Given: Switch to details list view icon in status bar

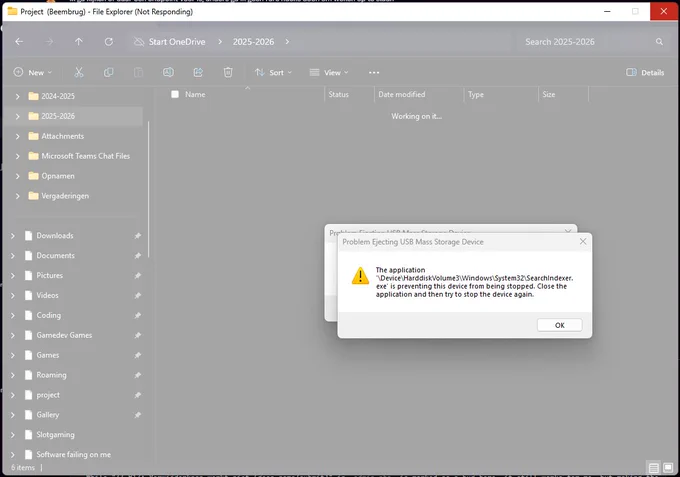Looking at the screenshot, I should tap(654, 467).
